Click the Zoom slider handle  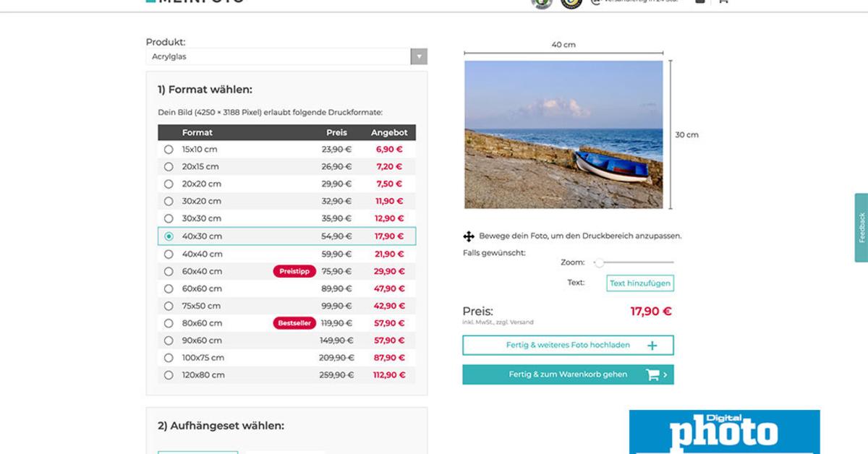tap(599, 262)
